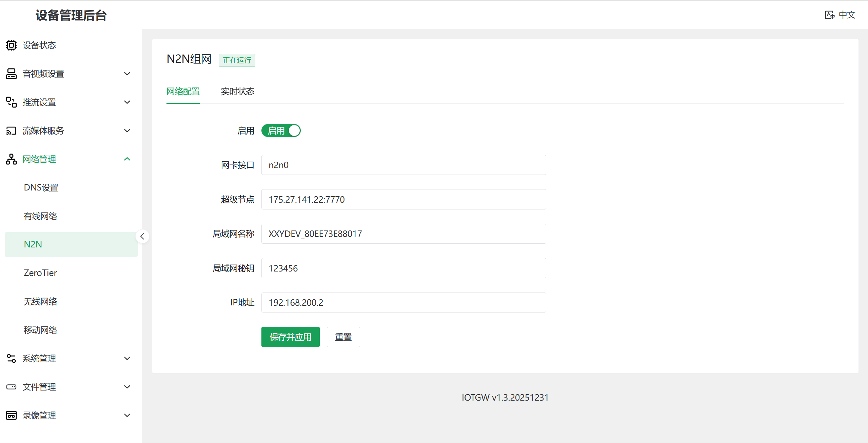This screenshot has height=443, width=868.
Task: Click the streaming media service cast icon
Action: pyautogui.click(x=11, y=130)
